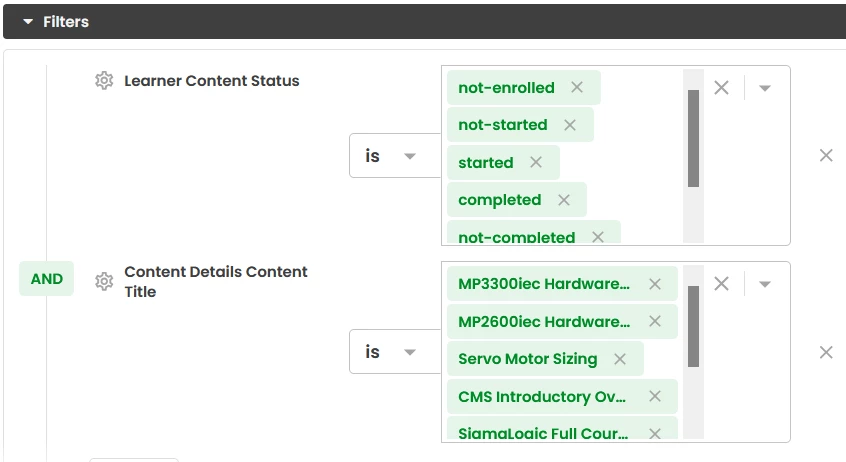Clear all Content Title values
846x462 pixels.
point(721,283)
